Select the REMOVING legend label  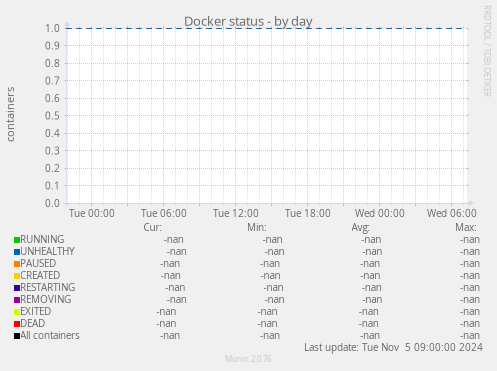pyautogui.click(x=46, y=299)
